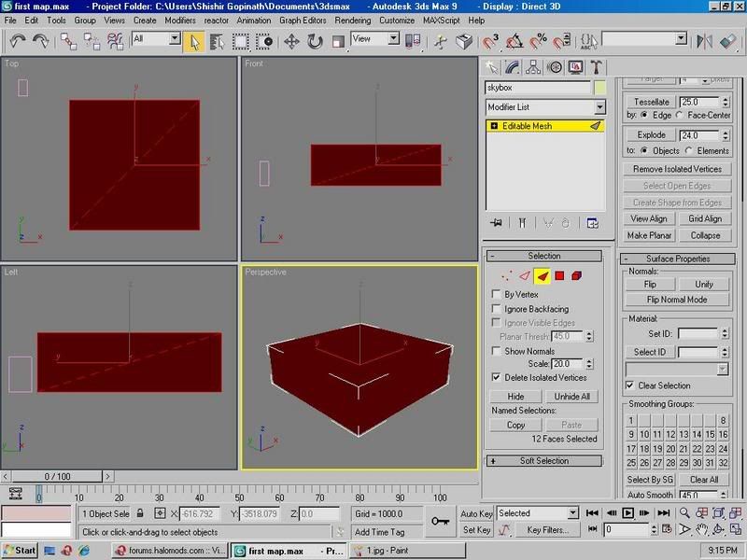The image size is (747, 560).
Task: Collapse the Selection rollout
Action: tap(544, 256)
